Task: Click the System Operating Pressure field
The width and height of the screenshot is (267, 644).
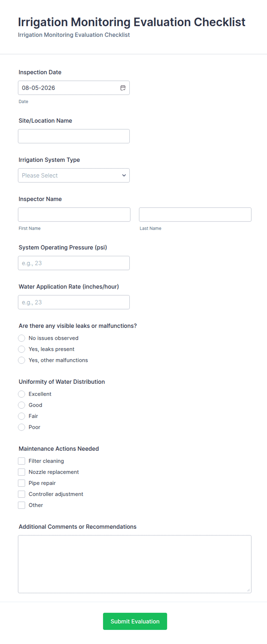Action: [x=74, y=263]
